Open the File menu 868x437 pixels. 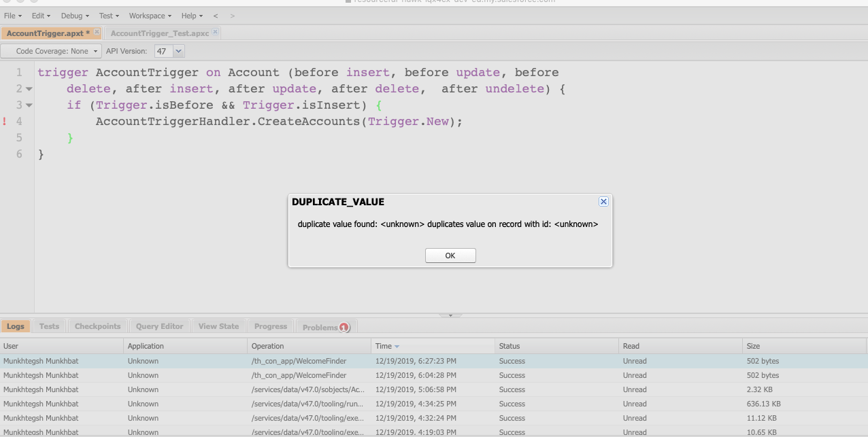12,16
